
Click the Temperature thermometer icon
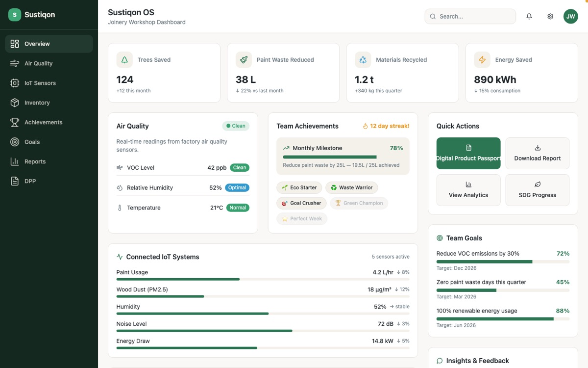(x=120, y=208)
